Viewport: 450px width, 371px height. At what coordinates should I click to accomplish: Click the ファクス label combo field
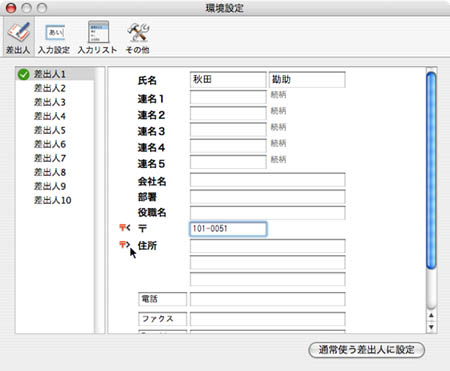click(x=163, y=319)
